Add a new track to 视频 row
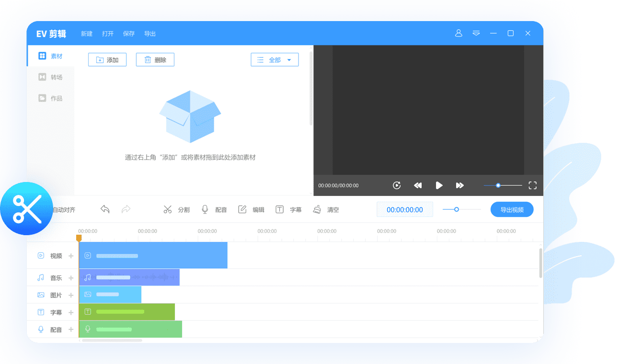 tap(71, 256)
